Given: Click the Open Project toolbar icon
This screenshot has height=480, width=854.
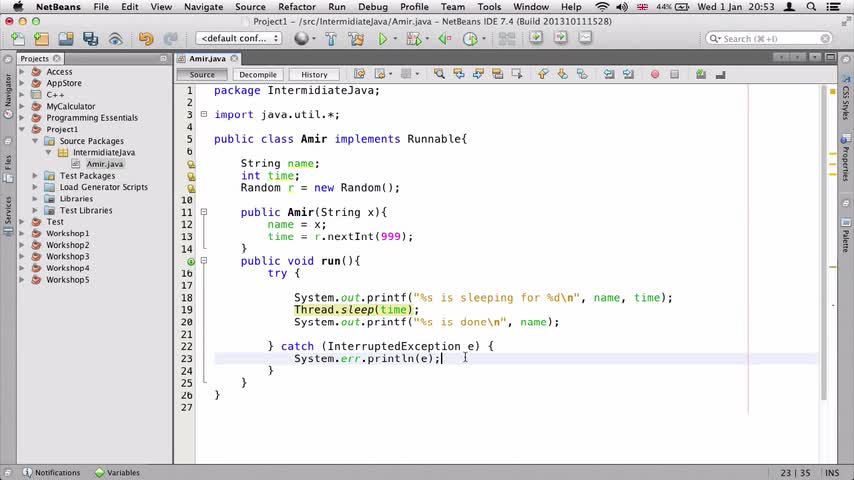Looking at the screenshot, I should click(x=66, y=39).
